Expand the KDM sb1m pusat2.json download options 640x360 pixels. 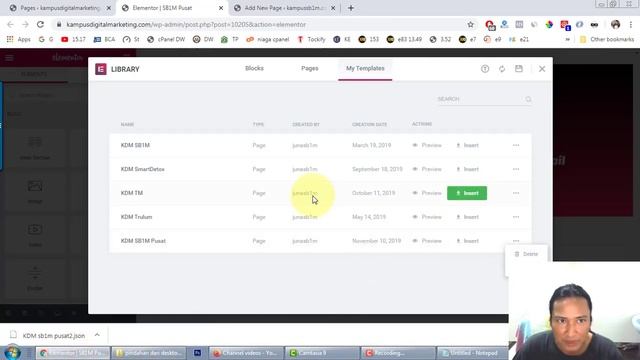tap(97, 335)
